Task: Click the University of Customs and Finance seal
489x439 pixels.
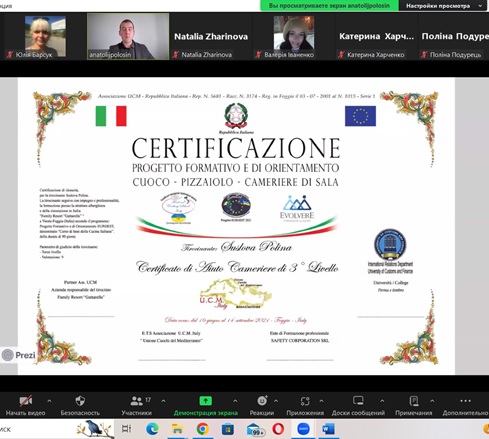Action: tap(390, 244)
